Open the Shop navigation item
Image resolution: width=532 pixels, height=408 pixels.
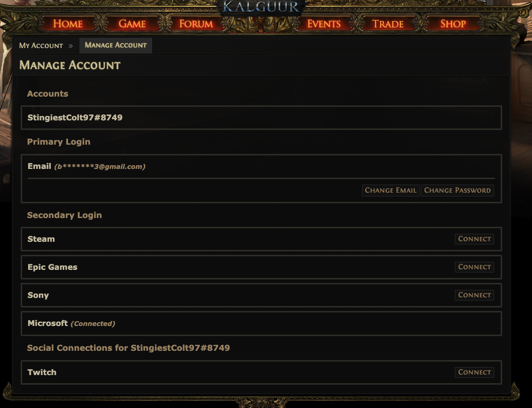coord(453,24)
